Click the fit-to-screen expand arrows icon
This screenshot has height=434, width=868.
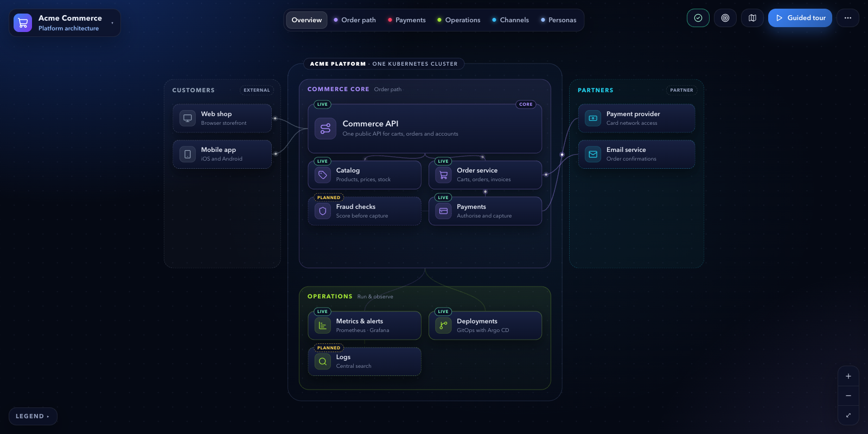point(848,415)
